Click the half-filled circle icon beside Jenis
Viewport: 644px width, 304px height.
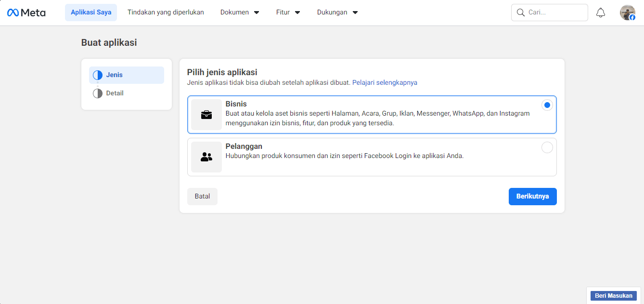coord(98,75)
